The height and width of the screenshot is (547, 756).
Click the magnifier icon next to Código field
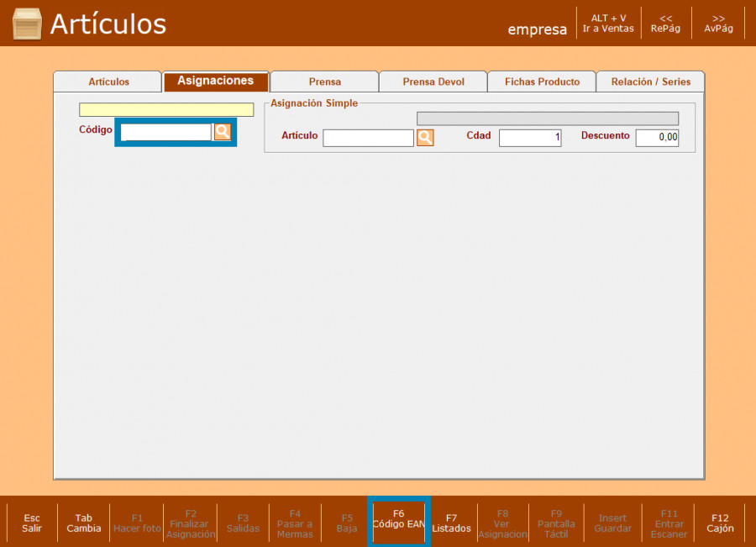(x=223, y=132)
